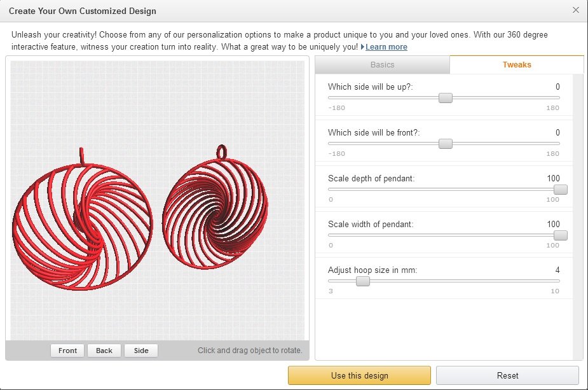The height and width of the screenshot is (390, 588).
Task: Click the 'Scale depth of pendant' slider handle
Action: click(x=560, y=190)
